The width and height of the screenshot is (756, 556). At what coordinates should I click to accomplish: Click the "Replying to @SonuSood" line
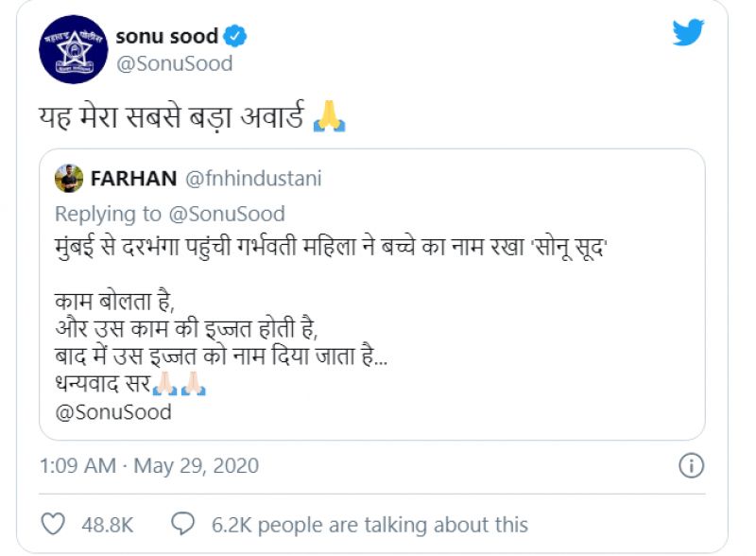point(170,214)
